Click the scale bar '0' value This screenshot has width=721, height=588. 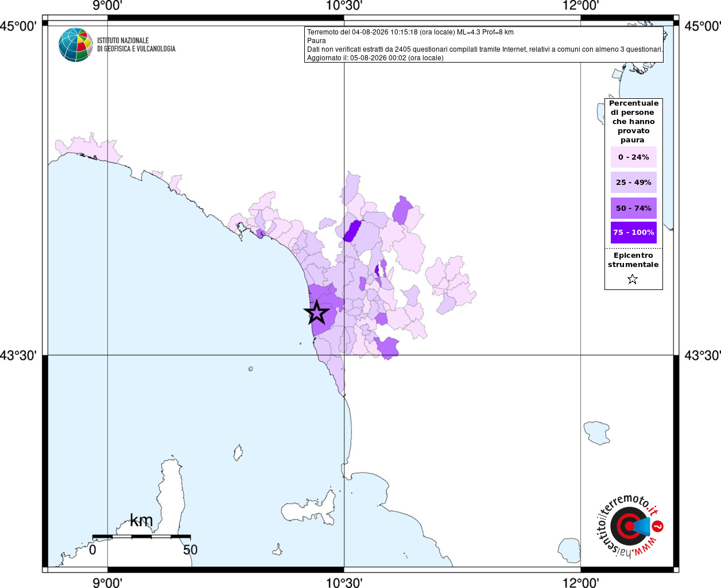[x=92, y=550]
